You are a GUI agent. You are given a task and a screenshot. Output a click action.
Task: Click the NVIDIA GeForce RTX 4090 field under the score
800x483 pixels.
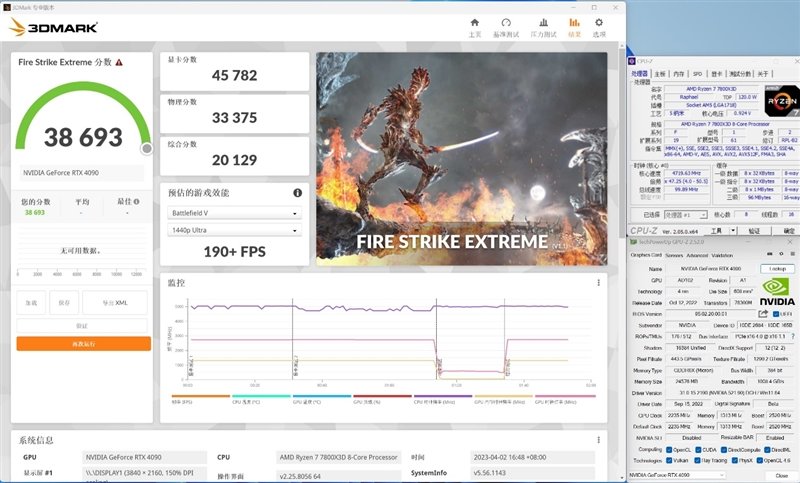click(x=82, y=173)
